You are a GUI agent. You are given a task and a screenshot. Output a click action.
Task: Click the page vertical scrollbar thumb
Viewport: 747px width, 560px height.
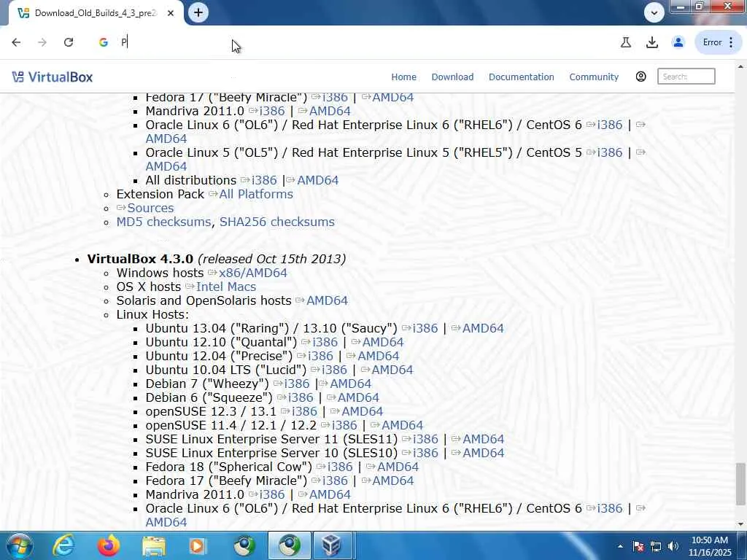(x=740, y=483)
